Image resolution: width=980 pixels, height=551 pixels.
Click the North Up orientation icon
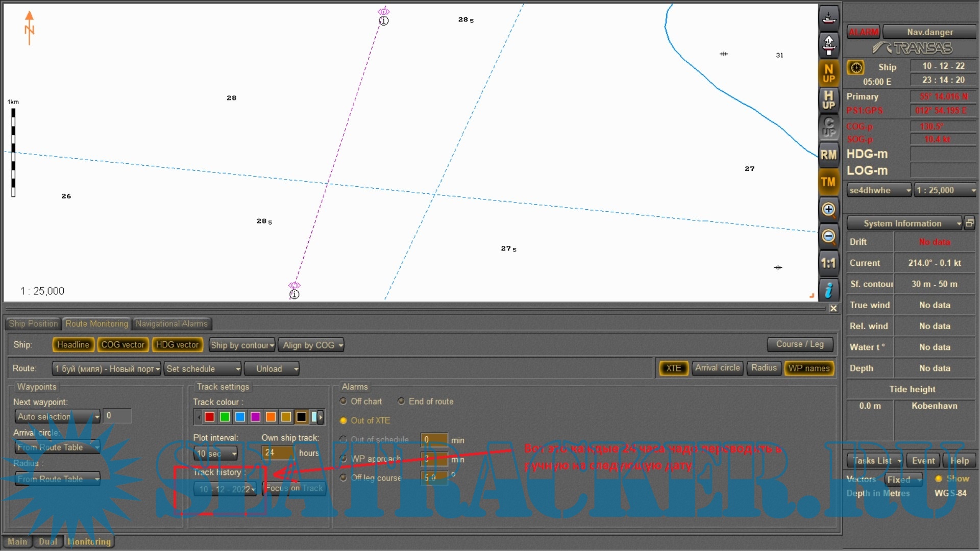[x=828, y=73]
